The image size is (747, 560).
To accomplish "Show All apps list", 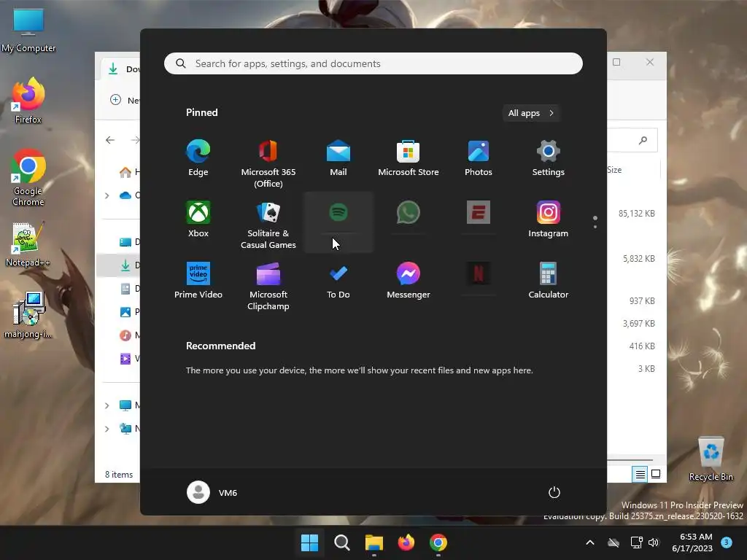I will 531,113.
